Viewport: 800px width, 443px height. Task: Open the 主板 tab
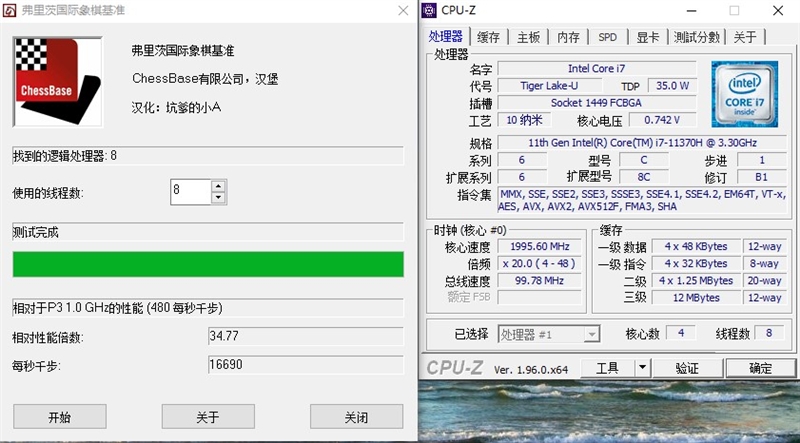coord(529,37)
